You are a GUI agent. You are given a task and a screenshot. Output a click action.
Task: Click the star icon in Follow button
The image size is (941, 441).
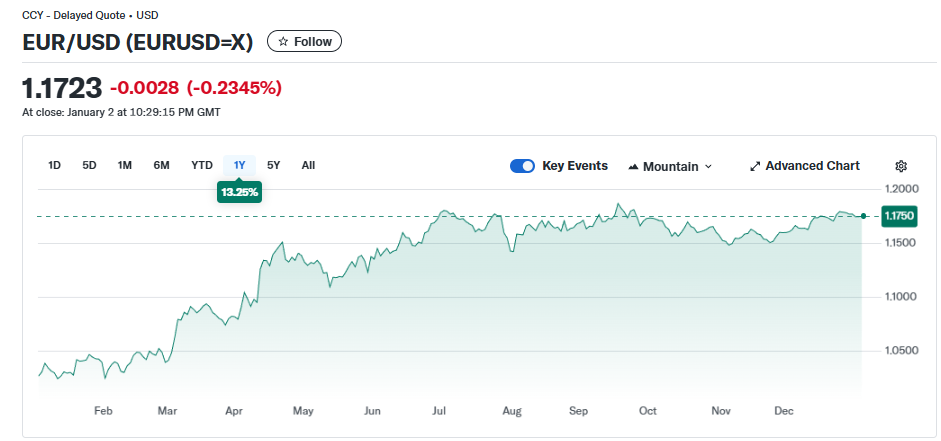[x=283, y=41]
